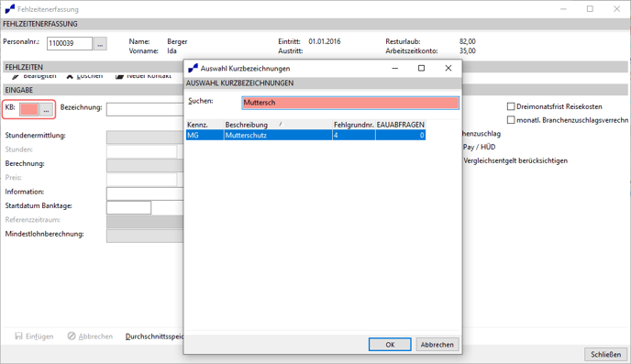The width and height of the screenshot is (631, 364).
Task: Click Fehlgrundnr. value 4 cell
Action: (x=354, y=135)
